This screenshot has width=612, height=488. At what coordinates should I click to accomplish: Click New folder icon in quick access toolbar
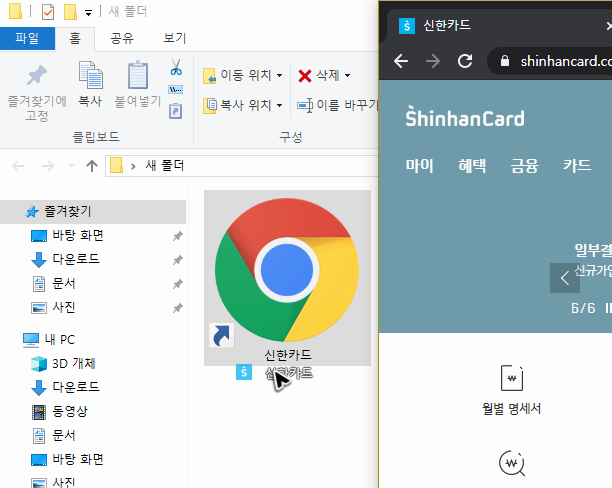pos(71,12)
